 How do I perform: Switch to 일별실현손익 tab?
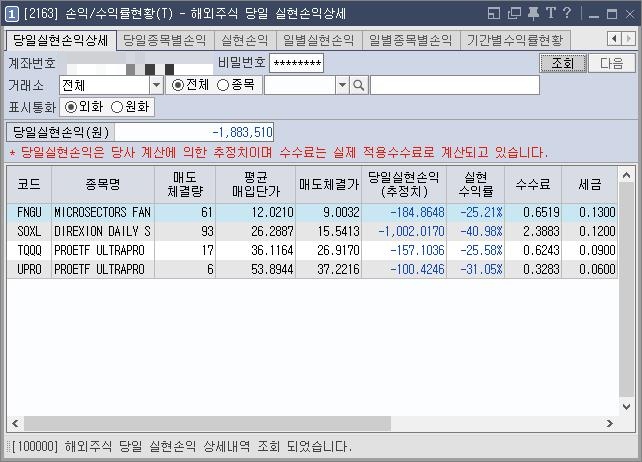click(319, 40)
